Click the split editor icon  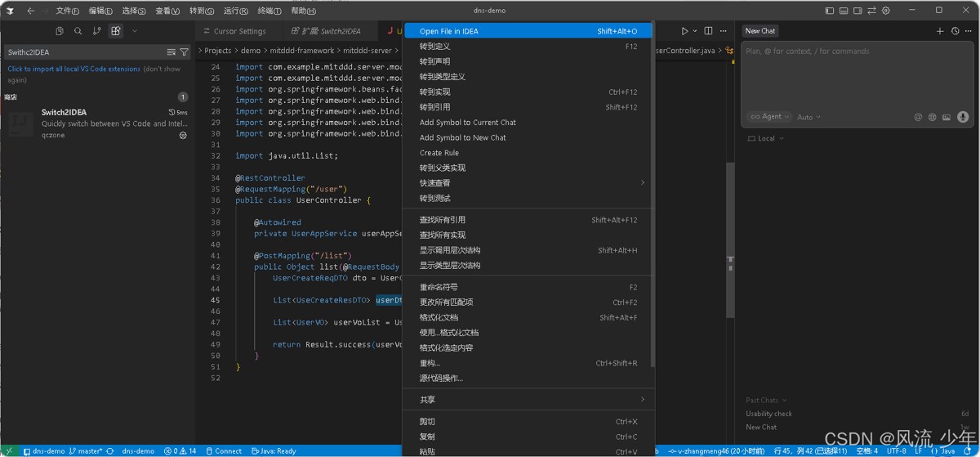coord(709,31)
